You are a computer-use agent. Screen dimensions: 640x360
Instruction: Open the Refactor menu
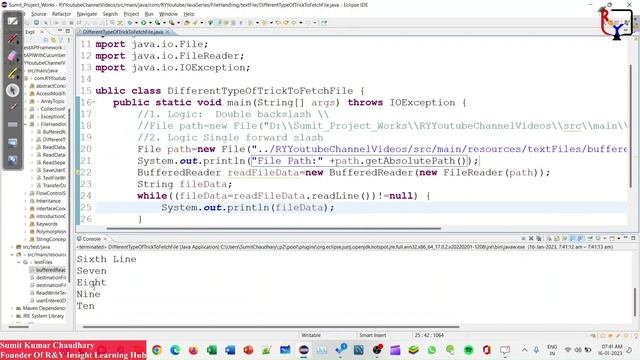point(62,14)
